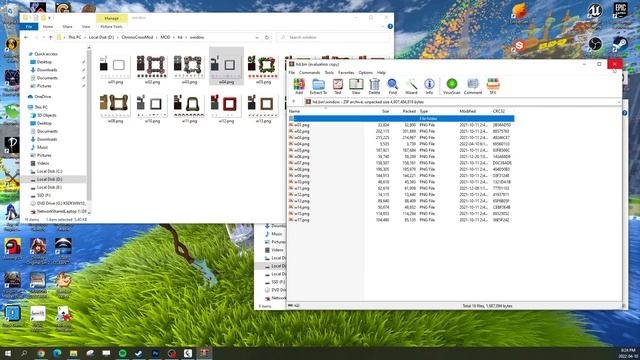Click OneDrive in Explorer navigation pane
The image size is (640, 360).
(x=43, y=97)
